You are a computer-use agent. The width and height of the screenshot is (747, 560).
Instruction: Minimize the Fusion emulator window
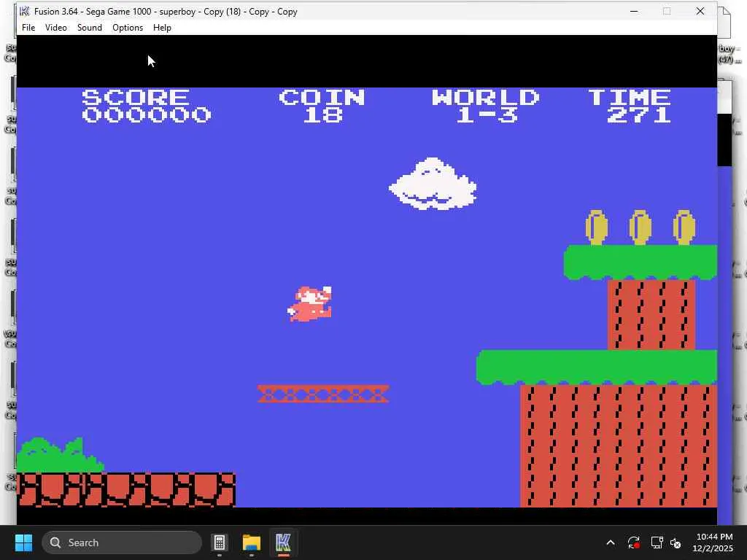point(634,11)
